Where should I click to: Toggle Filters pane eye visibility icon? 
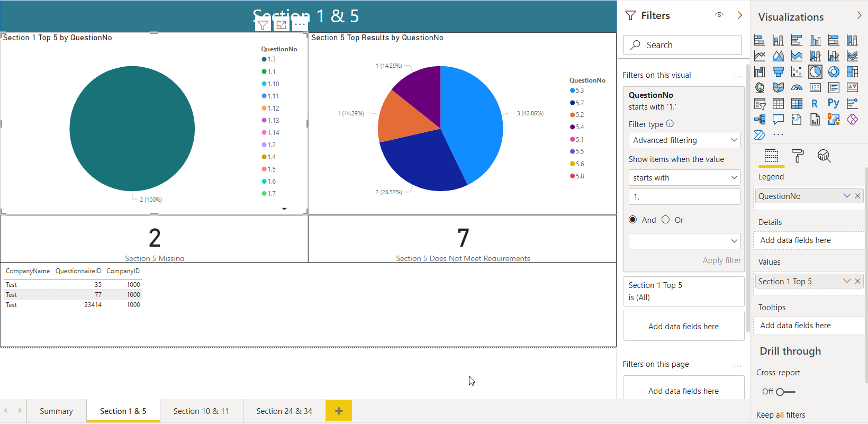coord(719,15)
